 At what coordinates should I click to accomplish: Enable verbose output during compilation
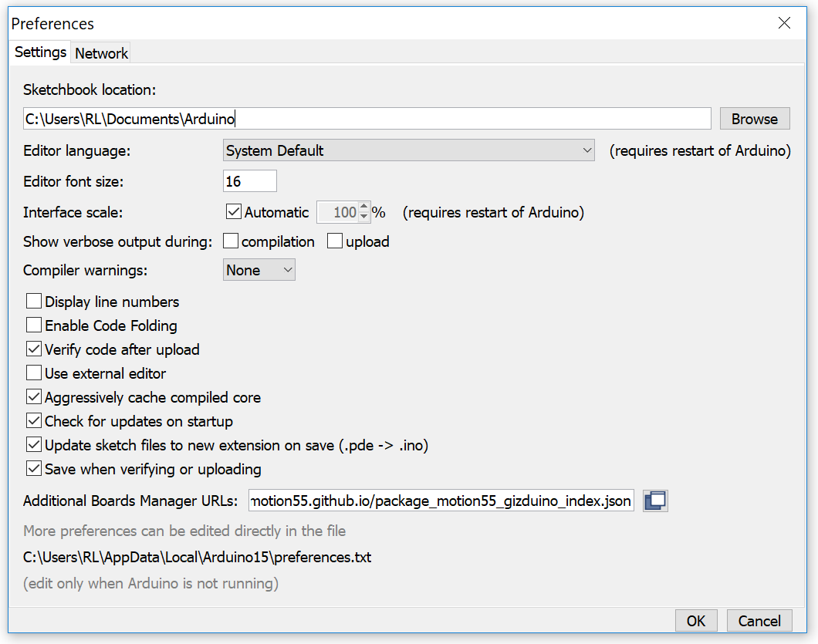click(231, 241)
